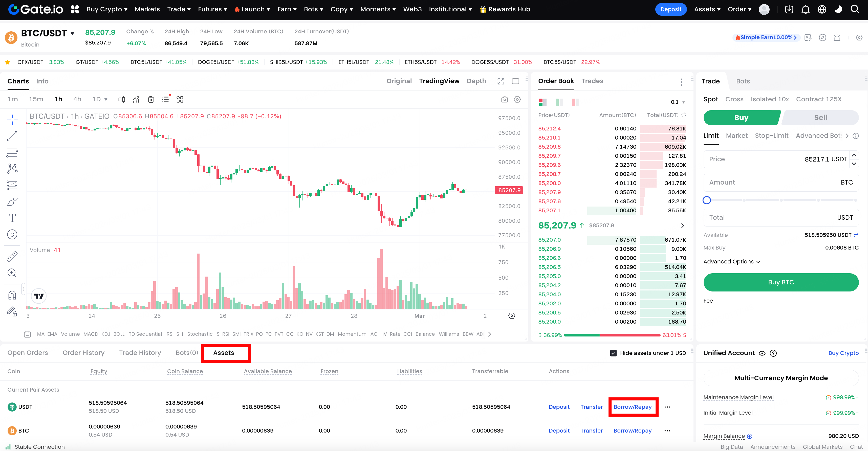Switch to the Sell toggle
Viewport: 868px width, 451px height.
820,118
